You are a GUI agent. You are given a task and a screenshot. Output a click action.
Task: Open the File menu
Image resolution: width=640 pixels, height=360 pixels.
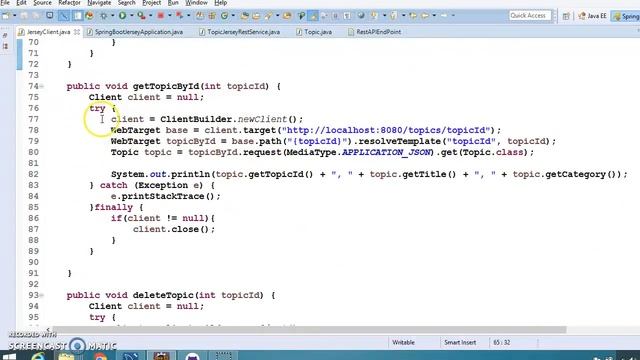[5, 3]
